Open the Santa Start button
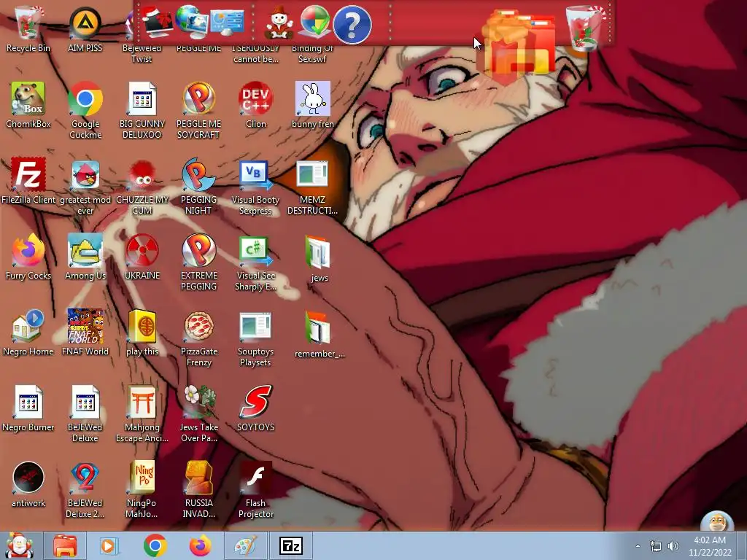 (19, 545)
